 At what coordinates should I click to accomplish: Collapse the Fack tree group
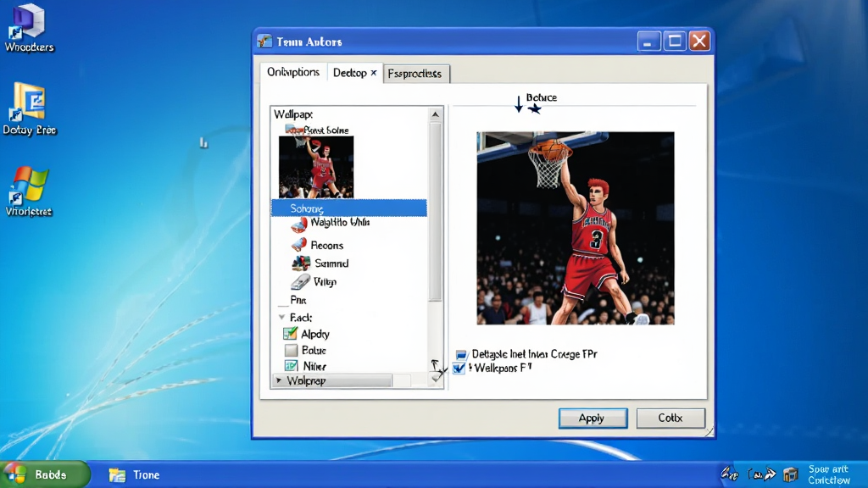[x=281, y=317]
